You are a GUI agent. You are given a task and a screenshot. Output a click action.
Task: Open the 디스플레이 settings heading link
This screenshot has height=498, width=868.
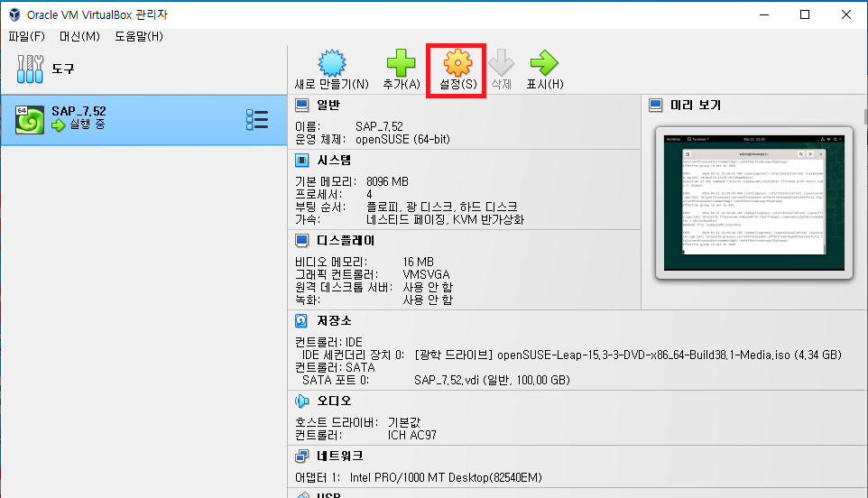click(x=346, y=241)
